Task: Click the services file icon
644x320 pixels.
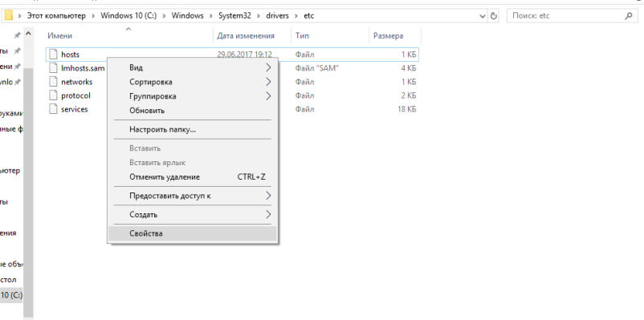Action: click(x=53, y=109)
